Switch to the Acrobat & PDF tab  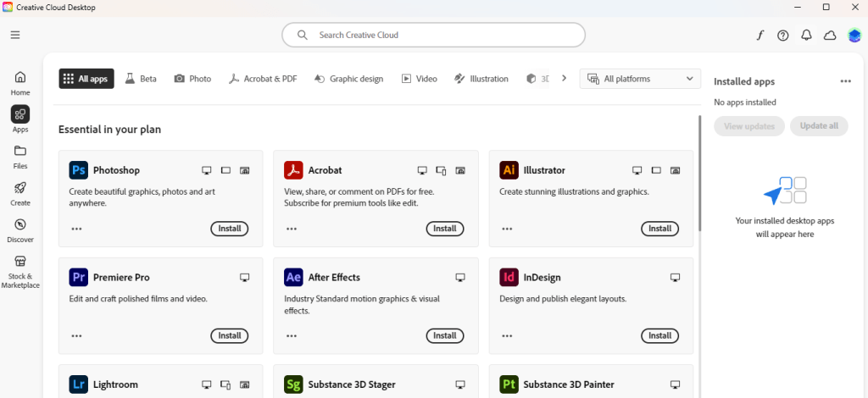(x=263, y=79)
